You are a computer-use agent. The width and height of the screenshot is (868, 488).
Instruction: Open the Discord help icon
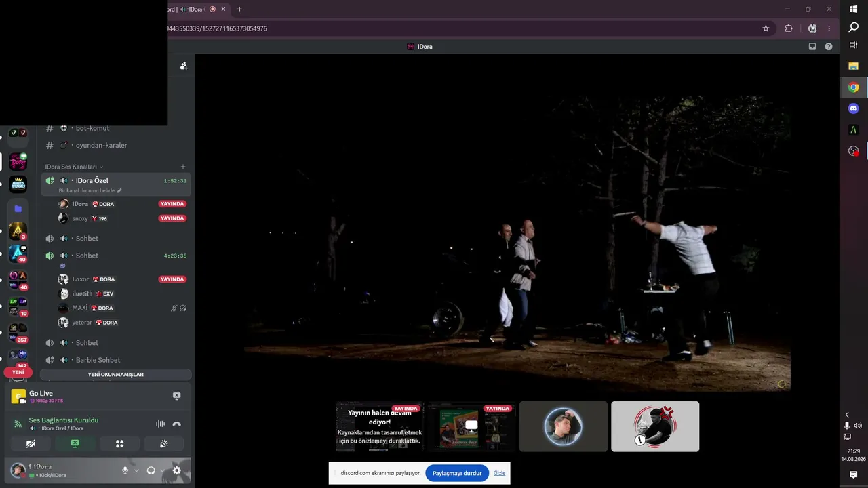pyautogui.click(x=829, y=47)
